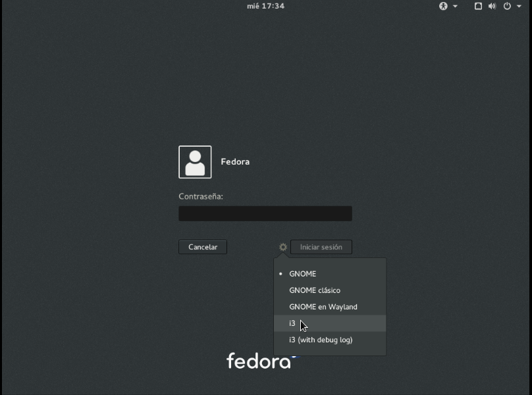Expand the accessibility dropdown arrow

(455, 6)
